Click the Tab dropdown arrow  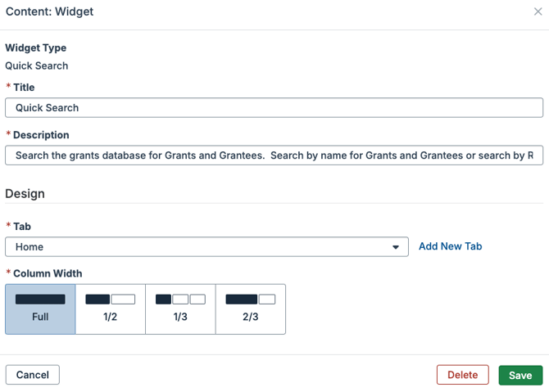coord(397,247)
